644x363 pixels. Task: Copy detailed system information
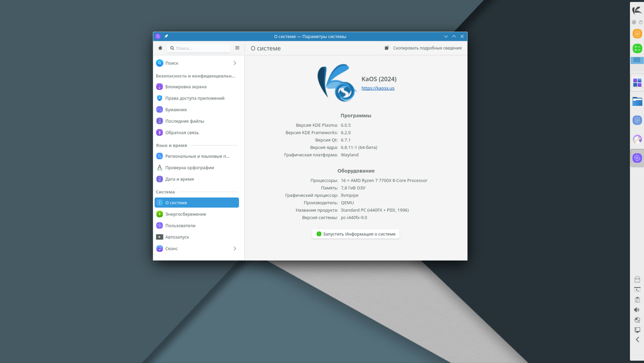pyautogui.click(x=423, y=48)
